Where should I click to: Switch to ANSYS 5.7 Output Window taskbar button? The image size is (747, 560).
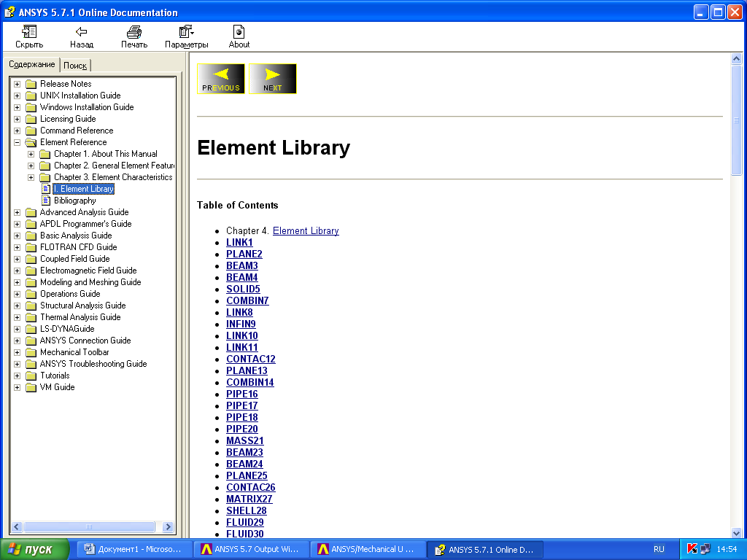(x=252, y=549)
